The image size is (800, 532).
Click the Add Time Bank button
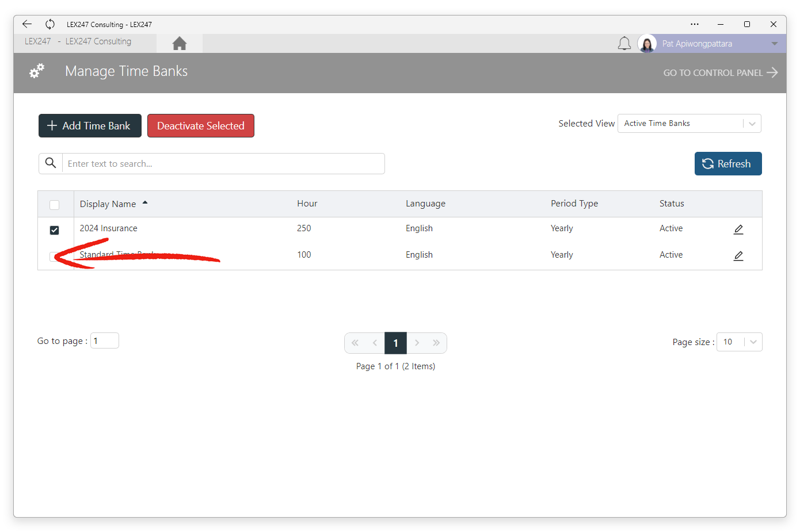pyautogui.click(x=90, y=126)
